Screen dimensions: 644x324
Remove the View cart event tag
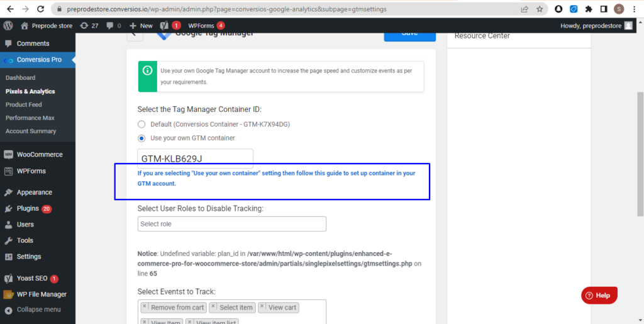click(262, 306)
